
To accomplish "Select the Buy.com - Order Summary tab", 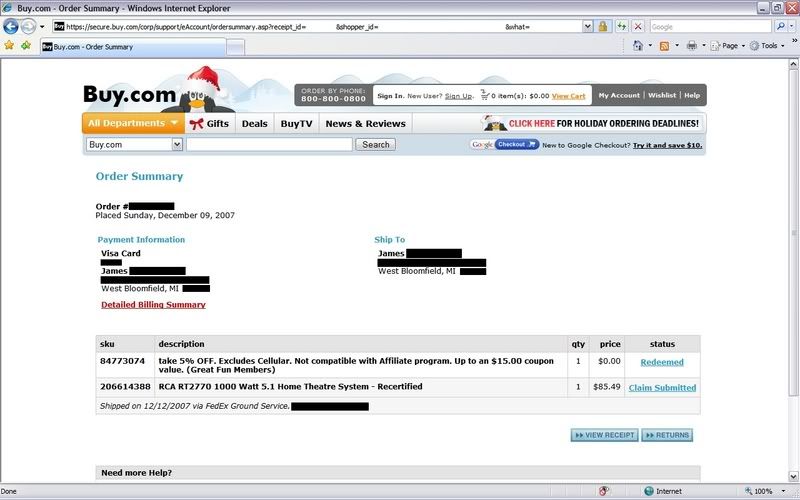I will 133,47.
